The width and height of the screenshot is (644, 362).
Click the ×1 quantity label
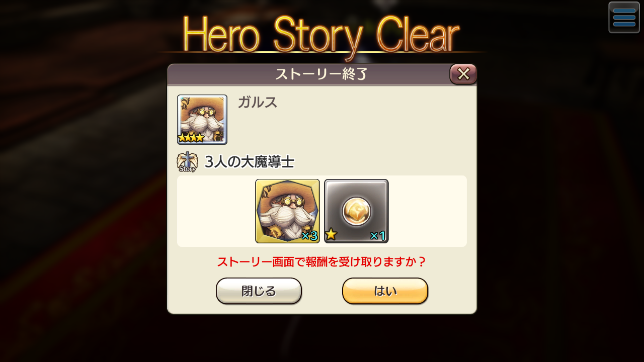pos(378,236)
